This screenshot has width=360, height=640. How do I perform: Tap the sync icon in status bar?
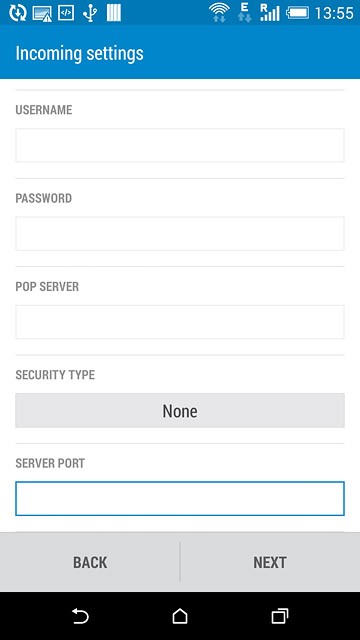pyautogui.click(x=18, y=13)
